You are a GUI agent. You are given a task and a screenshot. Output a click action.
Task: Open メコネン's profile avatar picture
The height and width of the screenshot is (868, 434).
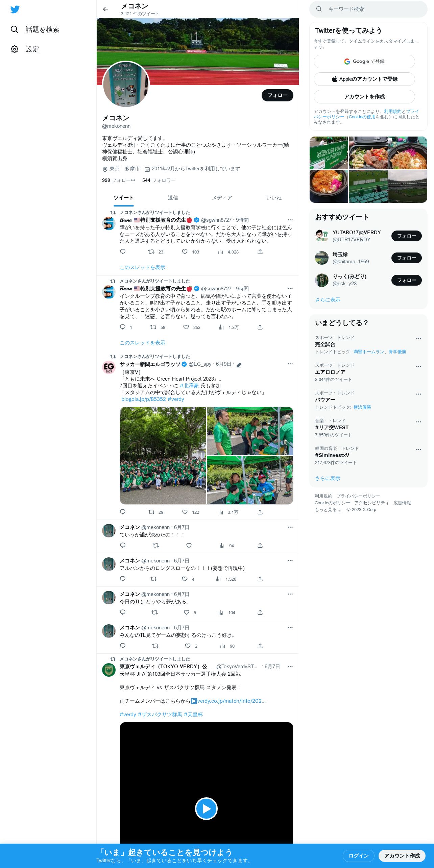click(x=126, y=85)
